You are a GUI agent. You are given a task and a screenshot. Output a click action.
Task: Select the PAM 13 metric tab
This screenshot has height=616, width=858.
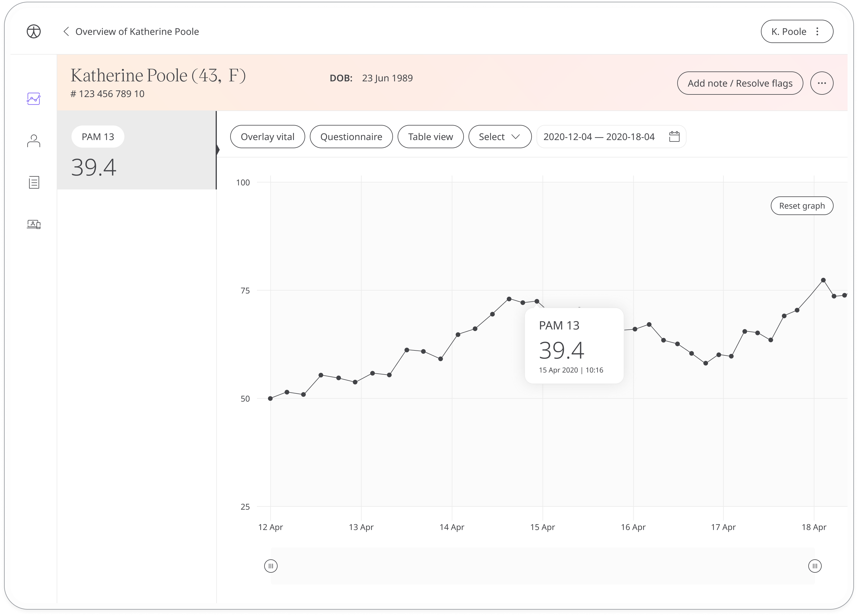[x=98, y=137]
